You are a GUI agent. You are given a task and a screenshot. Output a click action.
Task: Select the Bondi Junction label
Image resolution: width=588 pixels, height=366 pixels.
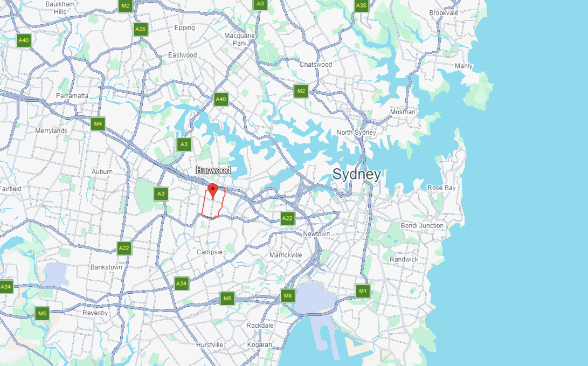(422, 225)
